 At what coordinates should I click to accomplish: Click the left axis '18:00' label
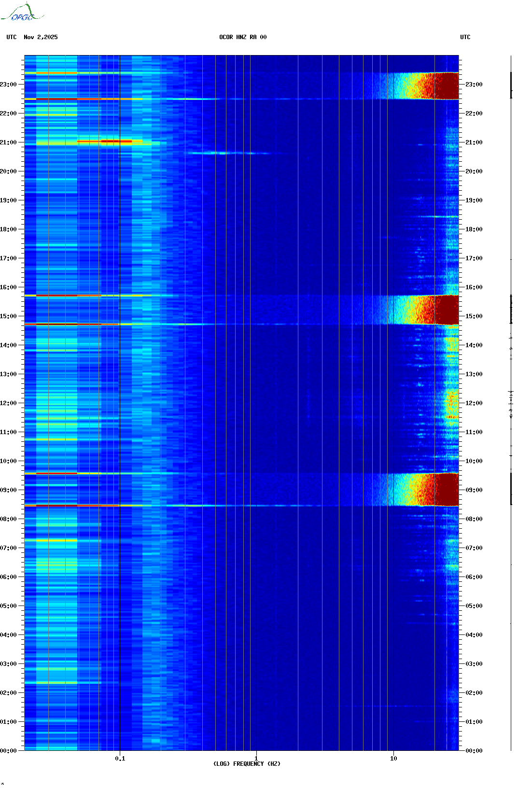click(8, 229)
